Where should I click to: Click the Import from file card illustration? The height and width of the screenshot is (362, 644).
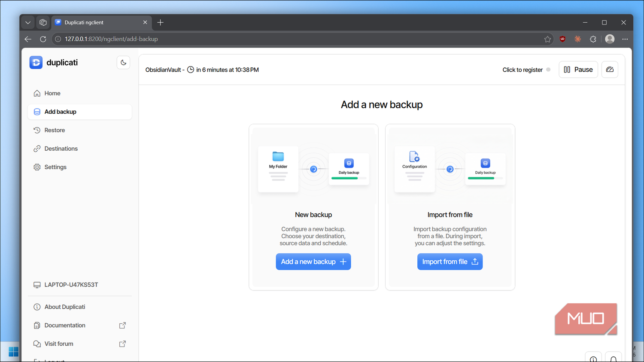click(x=450, y=169)
